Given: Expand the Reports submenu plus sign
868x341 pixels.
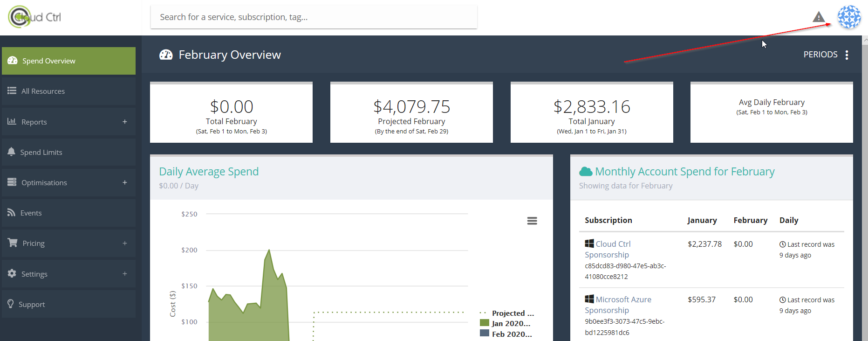Looking at the screenshot, I should tap(125, 122).
